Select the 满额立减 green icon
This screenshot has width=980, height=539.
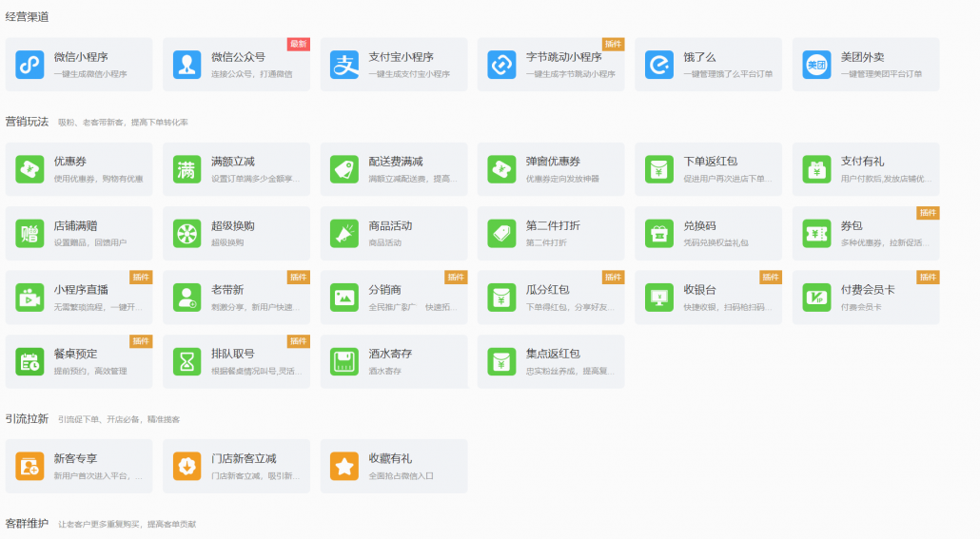click(187, 169)
